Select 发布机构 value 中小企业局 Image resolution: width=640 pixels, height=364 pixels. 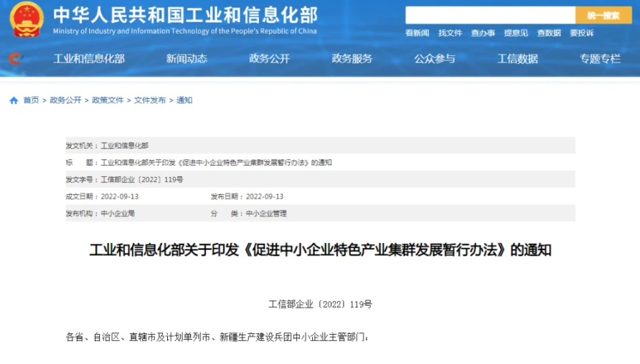point(118,214)
